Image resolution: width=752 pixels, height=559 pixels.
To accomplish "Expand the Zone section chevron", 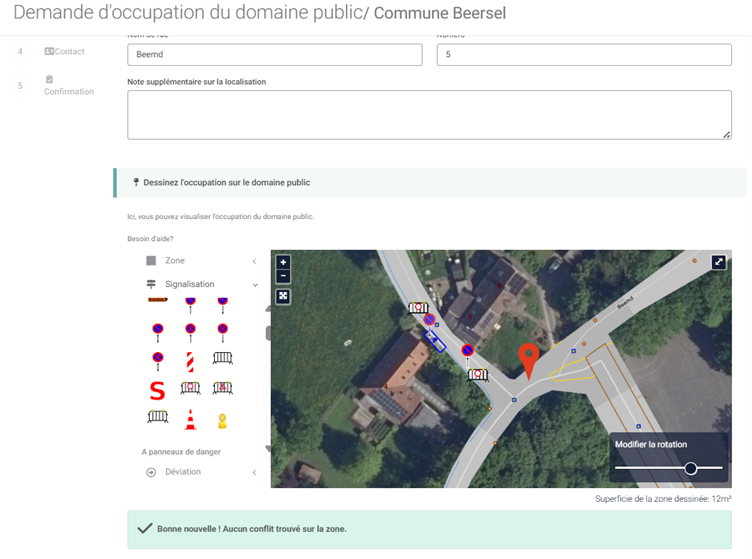I will coord(255,261).
